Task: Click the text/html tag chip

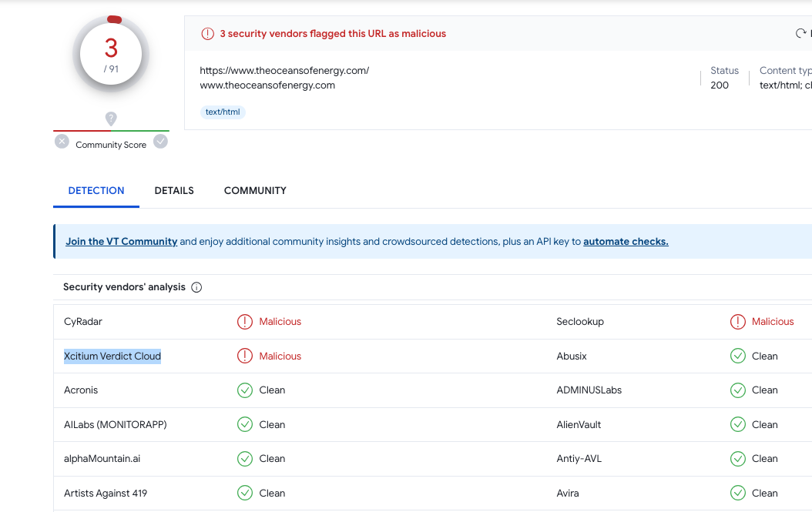Action: click(223, 112)
